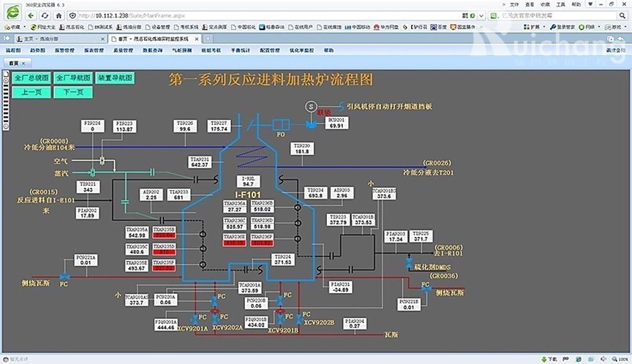Open the 全厂总貌图 plant overview
The height and width of the screenshot is (364, 632).
(31, 77)
